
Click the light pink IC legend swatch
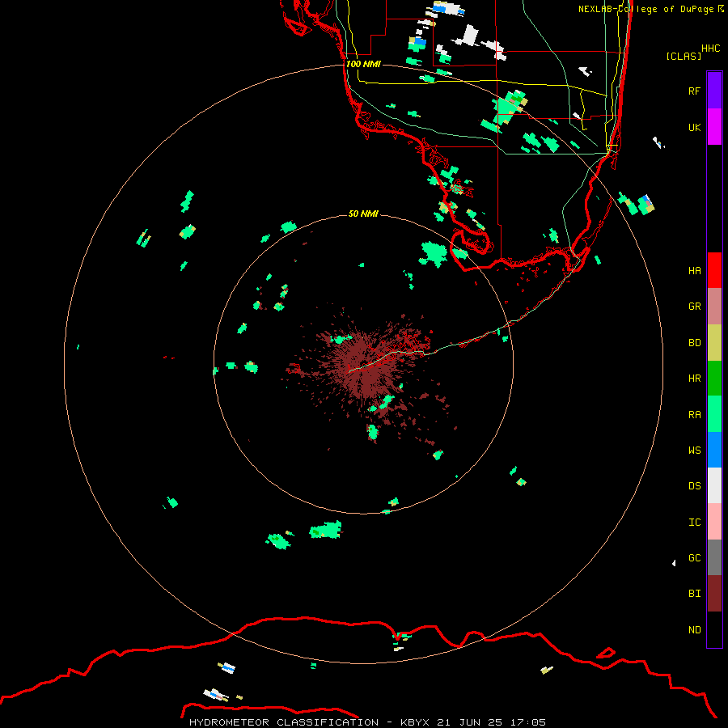click(x=714, y=522)
